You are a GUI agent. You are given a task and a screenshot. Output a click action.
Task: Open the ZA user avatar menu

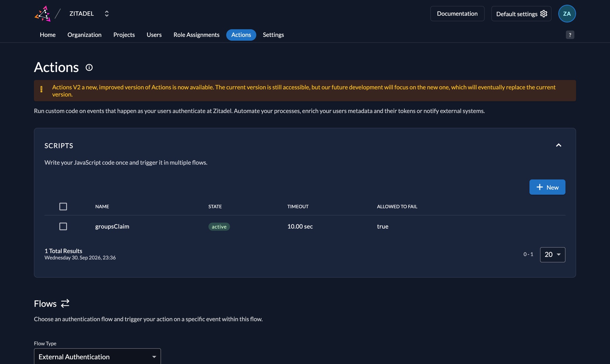(567, 14)
